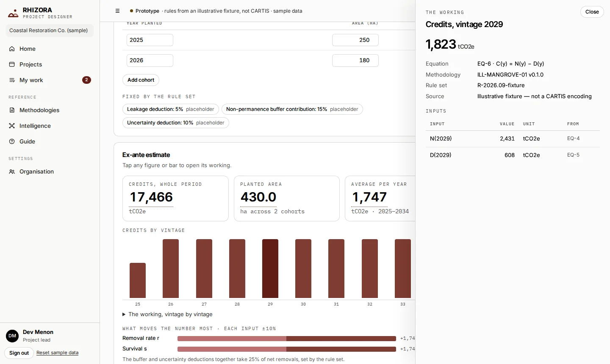Screen dimensions: 610x364
Task: Click the Methodologies document icon
Action: pos(12,110)
